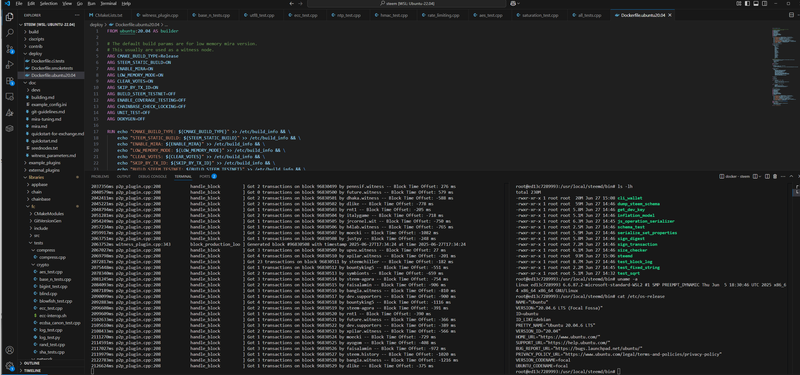Toggle the primary side bar visibility
800x375 pixels.
coord(747,3)
